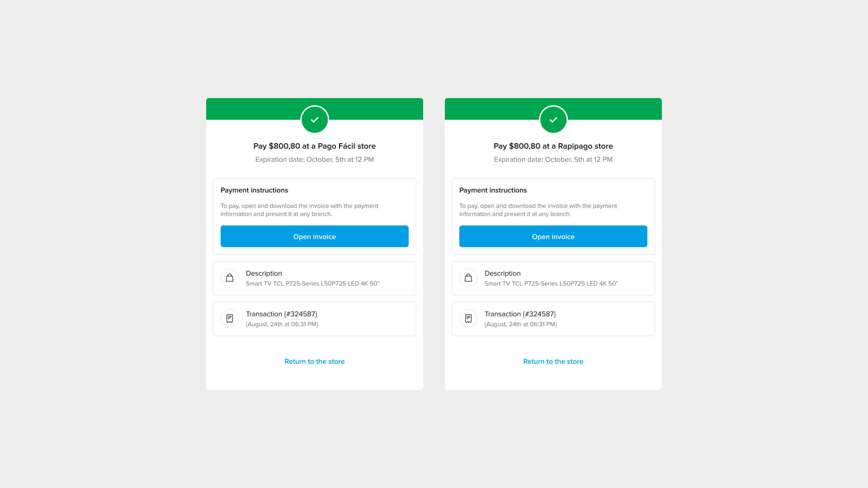Click the receipt icon in Pago Fácil transaction row
The height and width of the screenshot is (488, 868).
[x=230, y=318]
